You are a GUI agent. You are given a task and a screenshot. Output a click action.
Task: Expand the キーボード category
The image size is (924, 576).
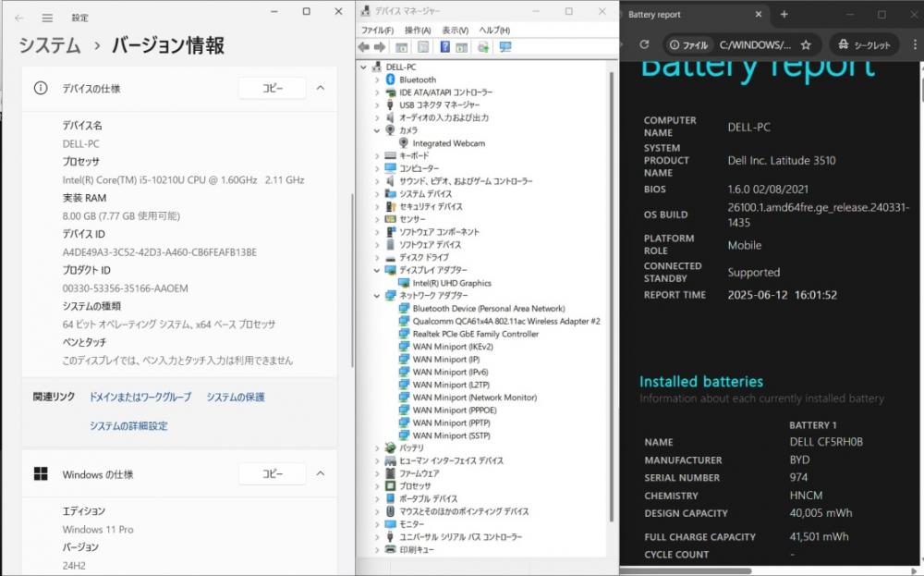tap(377, 155)
